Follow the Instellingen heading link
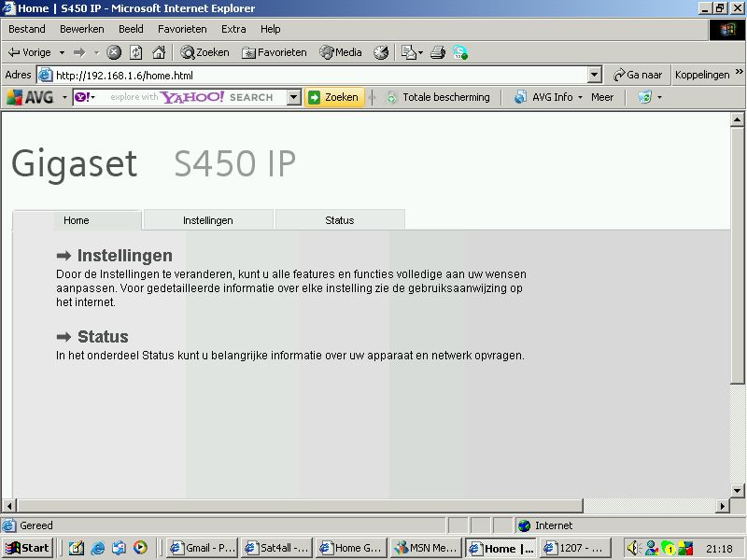This screenshot has height=560, width=747. [x=124, y=256]
